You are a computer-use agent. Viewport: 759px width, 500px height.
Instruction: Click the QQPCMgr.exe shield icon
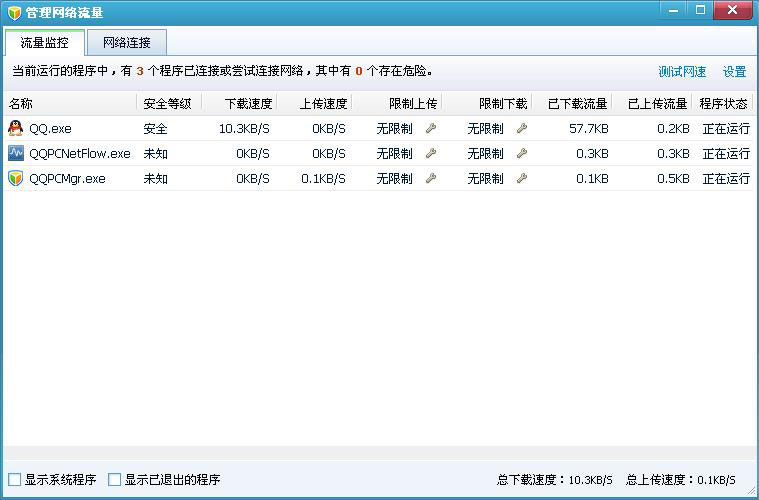coord(15,179)
